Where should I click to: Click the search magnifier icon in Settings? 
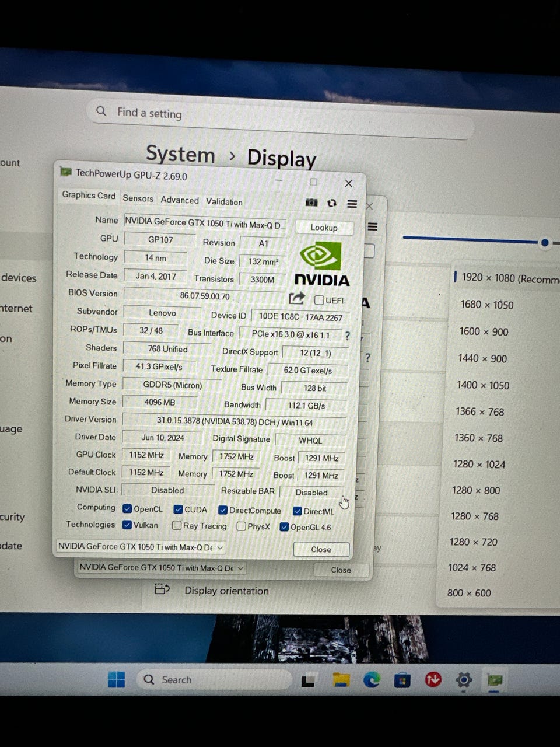pyautogui.click(x=101, y=111)
